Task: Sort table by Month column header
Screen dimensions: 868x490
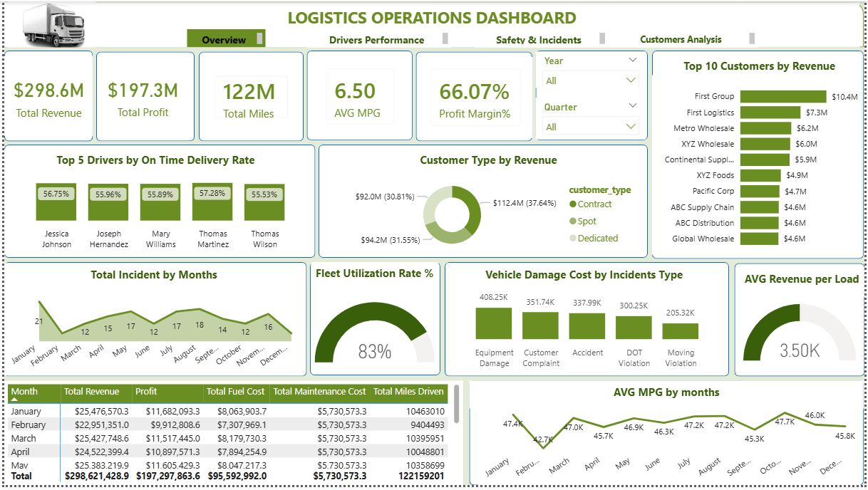Action: tap(34, 392)
